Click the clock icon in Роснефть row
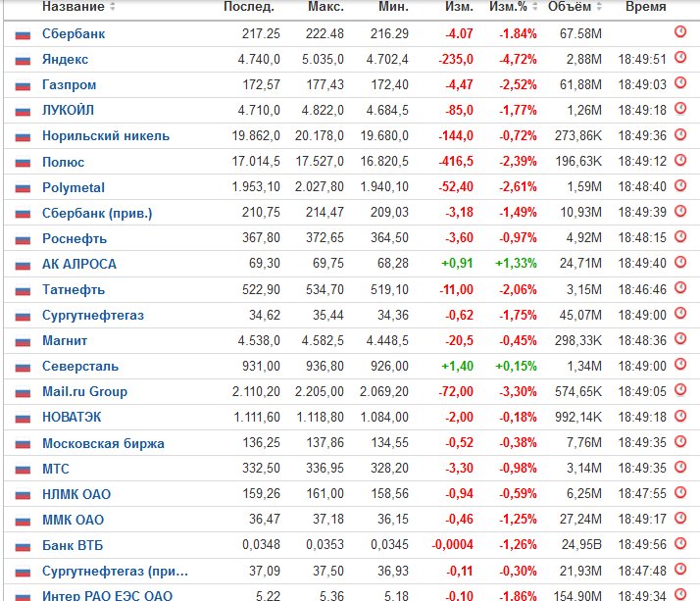The height and width of the screenshot is (601, 700). (680, 235)
